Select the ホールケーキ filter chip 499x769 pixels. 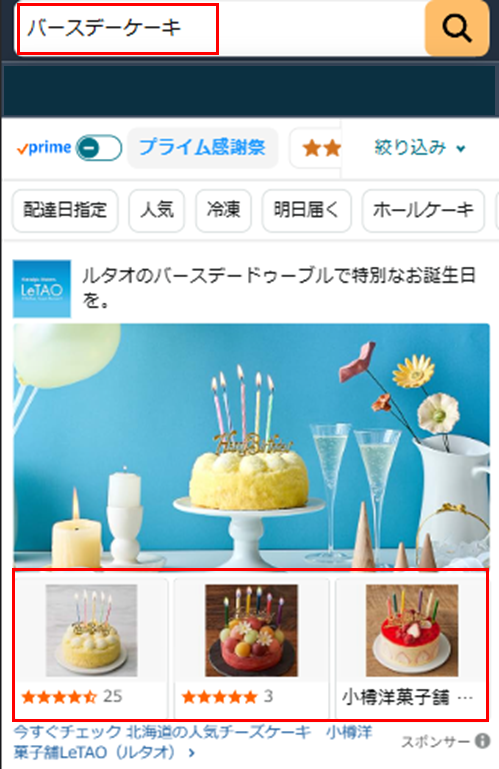(423, 210)
